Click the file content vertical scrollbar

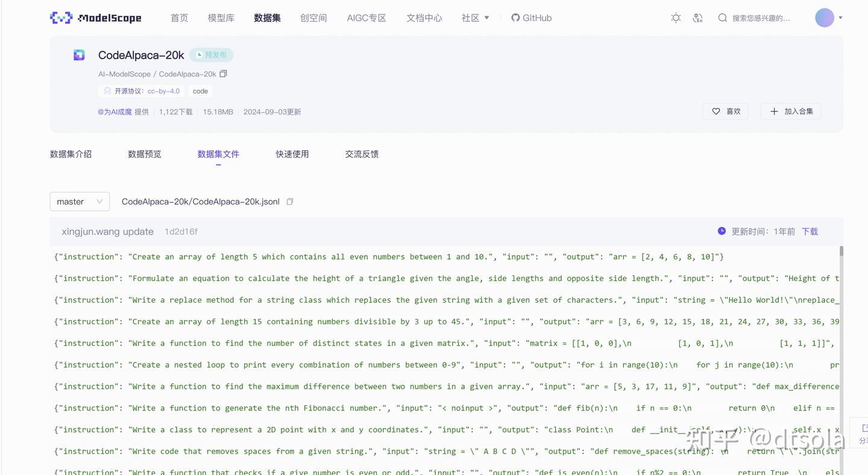(841, 251)
